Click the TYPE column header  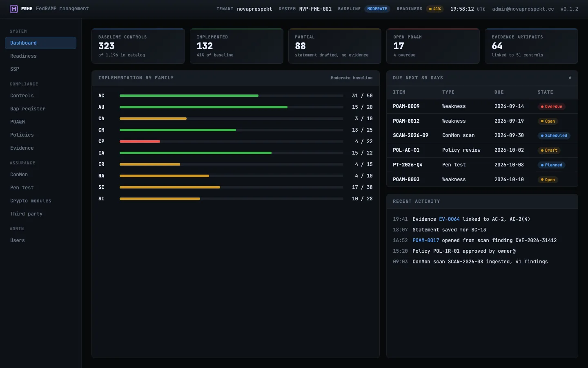pyautogui.click(x=448, y=92)
